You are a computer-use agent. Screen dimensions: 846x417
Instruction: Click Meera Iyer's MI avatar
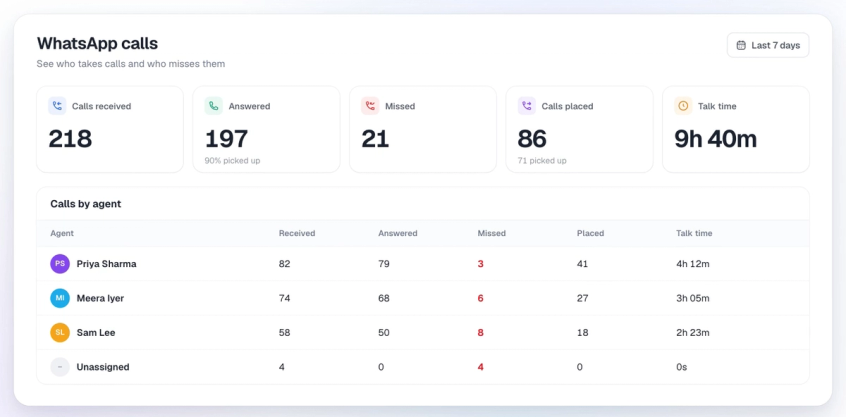(60, 298)
